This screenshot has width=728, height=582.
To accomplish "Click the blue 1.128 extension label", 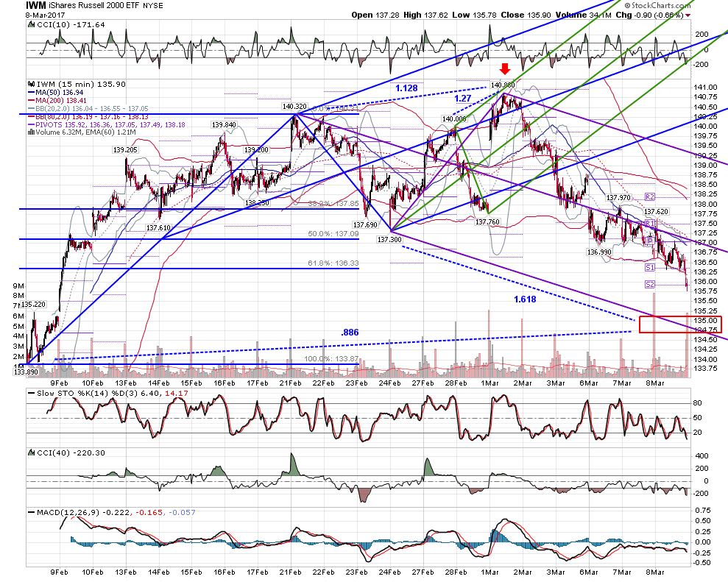I will point(407,88).
